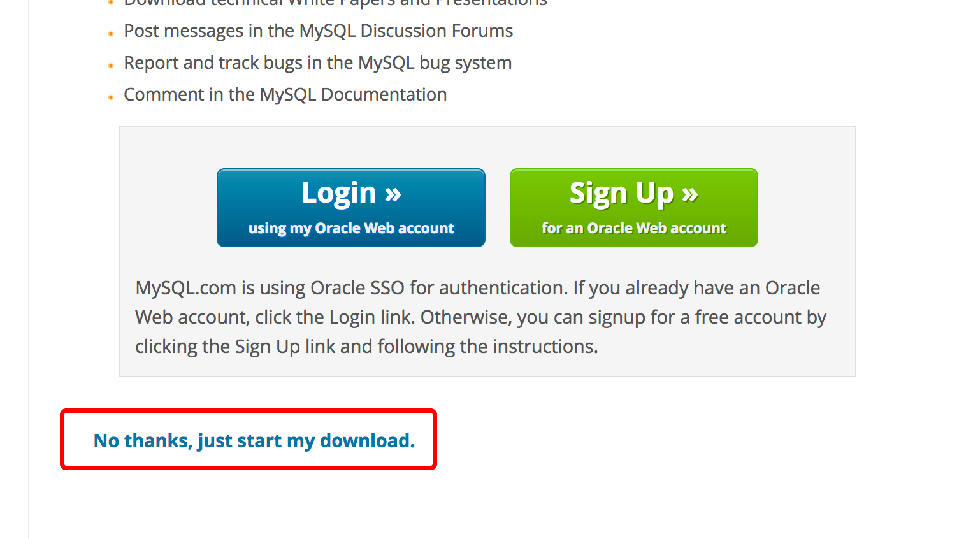Click the » chevron beside Login

coord(393,194)
